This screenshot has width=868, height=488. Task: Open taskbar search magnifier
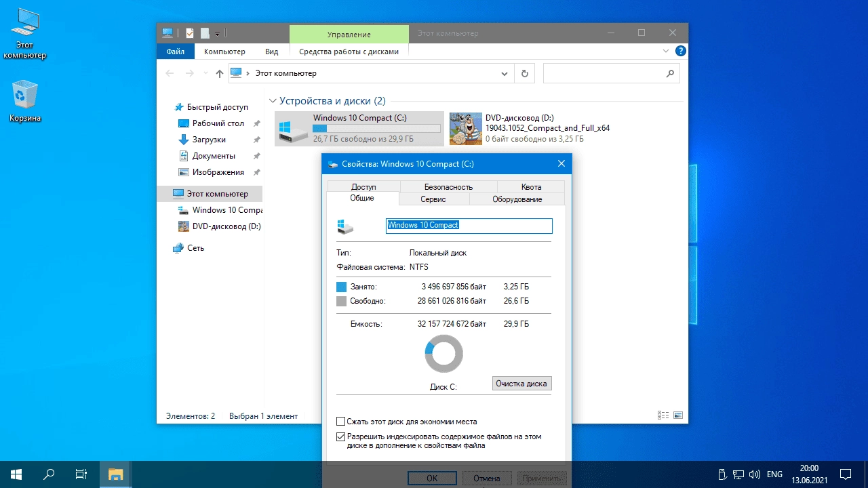point(49,474)
